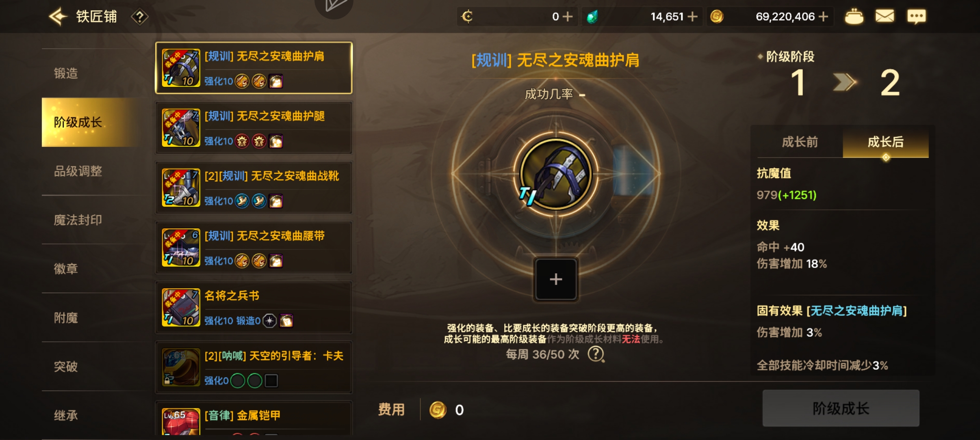980x440 pixels.
Task: Open the help diamond question mark icon
Action: [x=139, y=17]
